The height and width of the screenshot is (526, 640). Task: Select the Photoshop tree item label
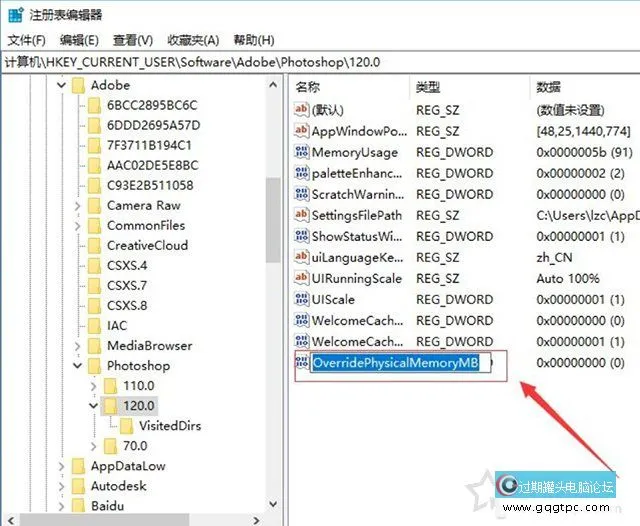pos(138,366)
